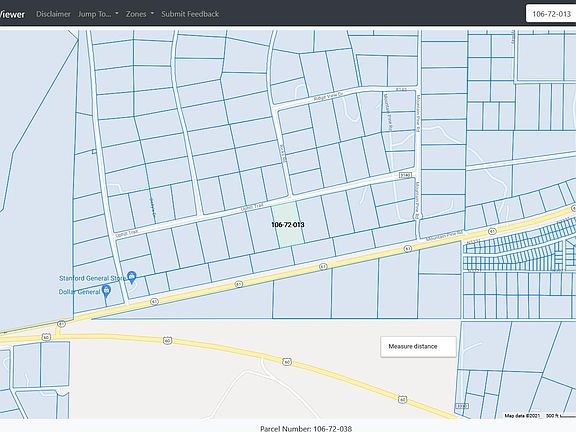Click the Viewer brand title
The image size is (576, 432).
pos(12,14)
